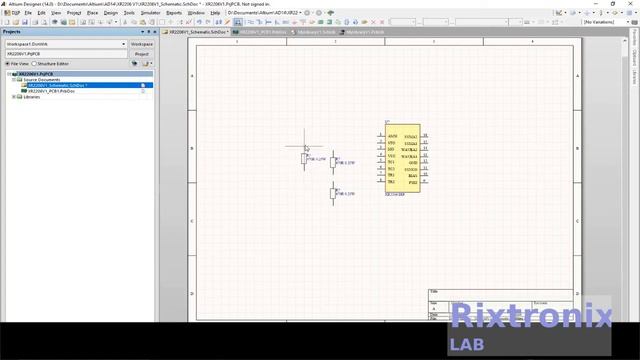Image resolution: width=640 pixels, height=360 pixels.
Task: Switch to the XR2206V1_PCB1.PcbDoc document tab
Action: (x=261, y=32)
